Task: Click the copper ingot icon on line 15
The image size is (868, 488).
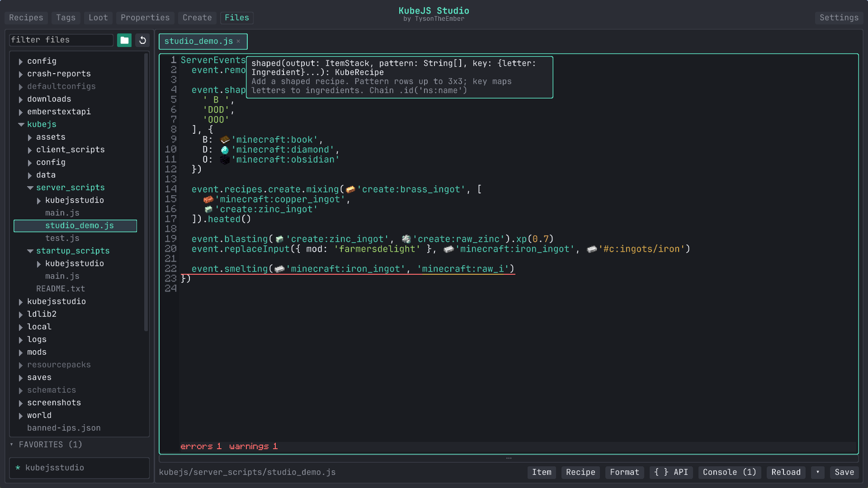Action: point(208,199)
